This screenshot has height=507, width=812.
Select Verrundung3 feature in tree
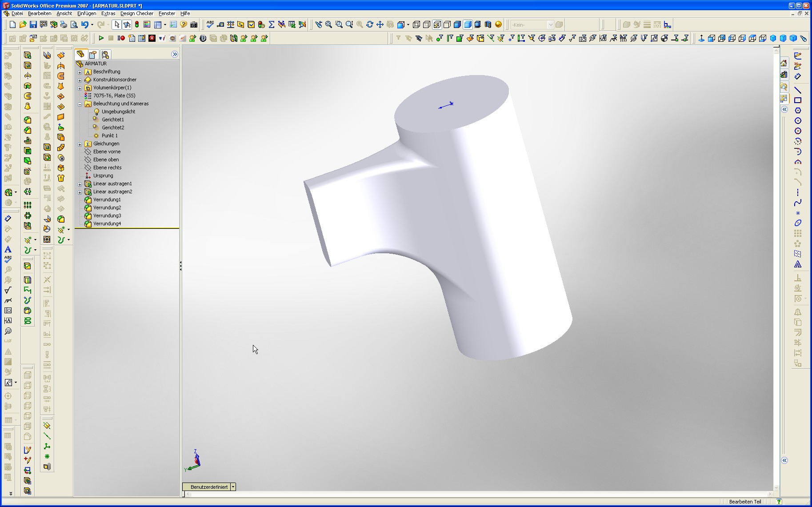[107, 216]
